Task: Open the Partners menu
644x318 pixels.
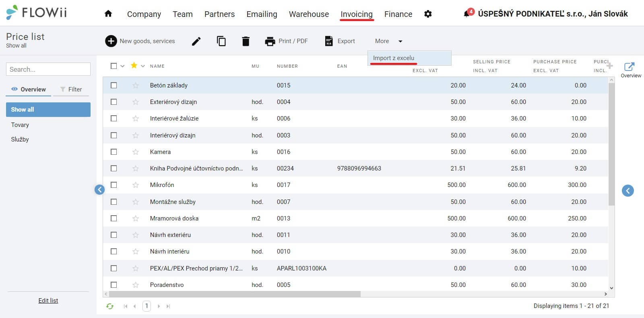Action: point(219,14)
